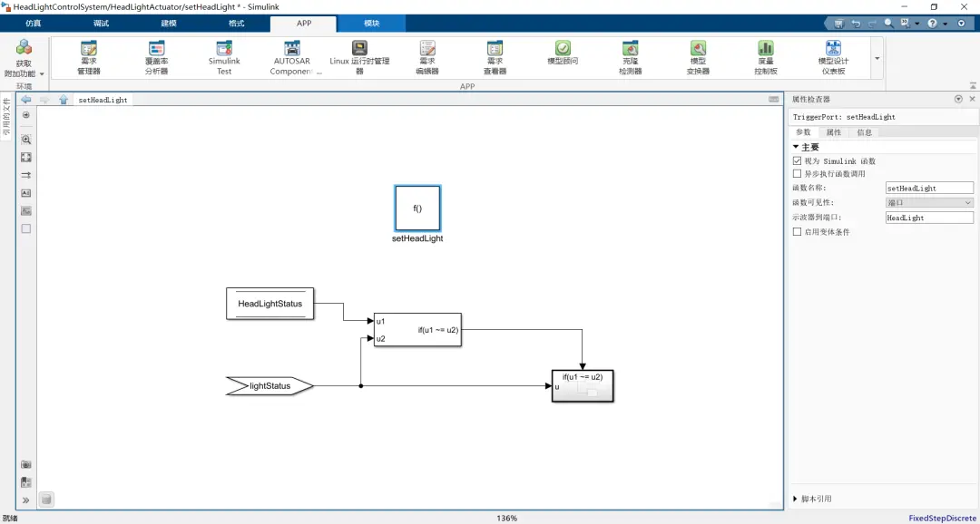Click the redo arrow in quick access toolbar
This screenshot has height=524, width=980.
point(873,24)
